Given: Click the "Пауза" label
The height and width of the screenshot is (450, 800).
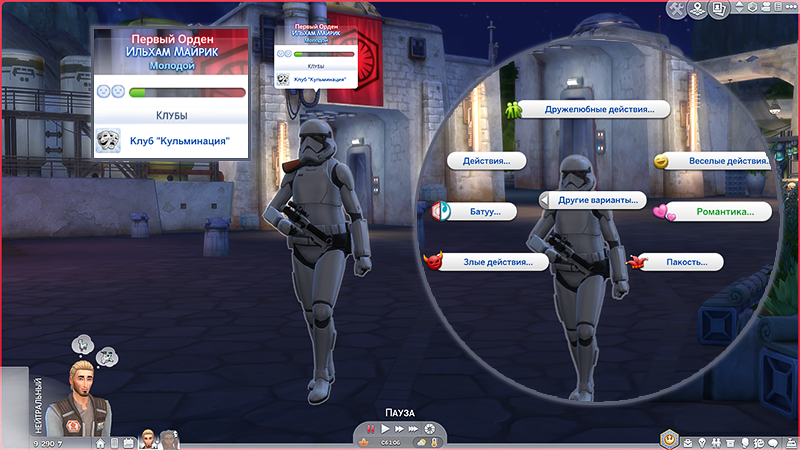Looking at the screenshot, I should click(399, 413).
